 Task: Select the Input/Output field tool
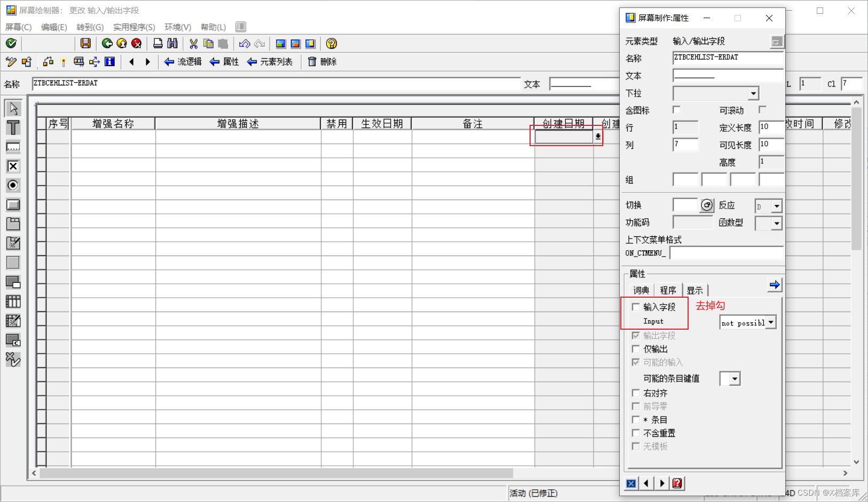[13, 147]
